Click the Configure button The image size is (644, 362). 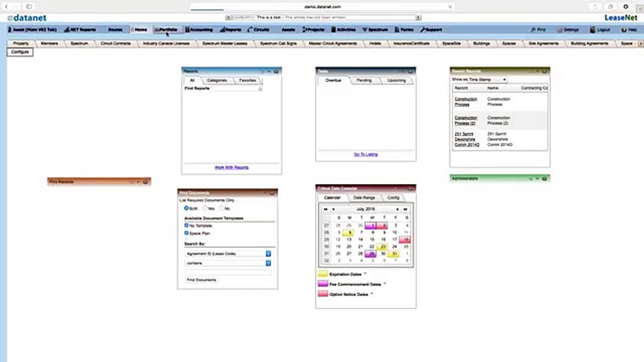20,52
